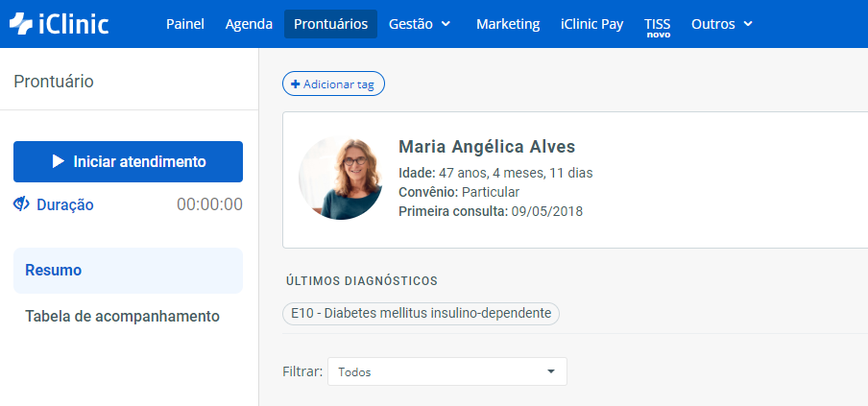Toggle the Duração visibility eye icon
Image resolution: width=868 pixels, height=406 pixels.
(x=22, y=204)
